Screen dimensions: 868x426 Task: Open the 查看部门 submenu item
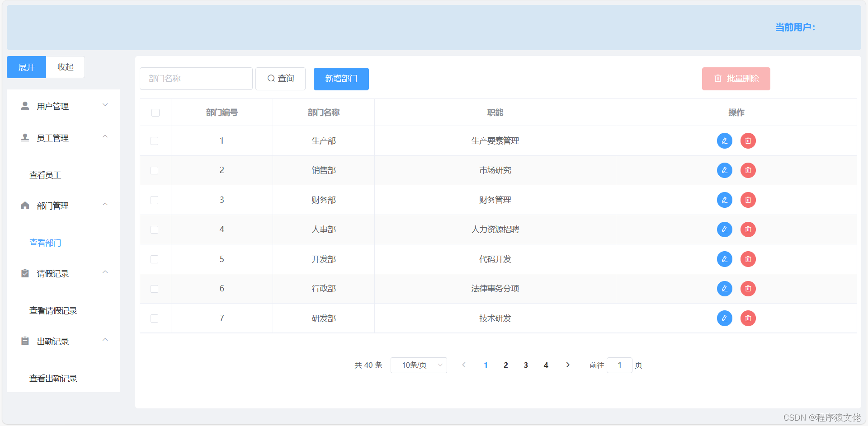[45, 243]
